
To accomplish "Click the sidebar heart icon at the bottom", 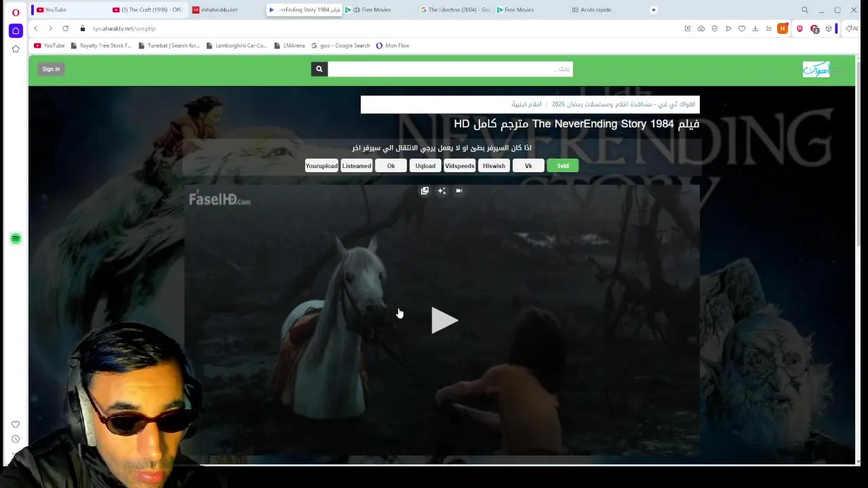I will [x=16, y=424].
